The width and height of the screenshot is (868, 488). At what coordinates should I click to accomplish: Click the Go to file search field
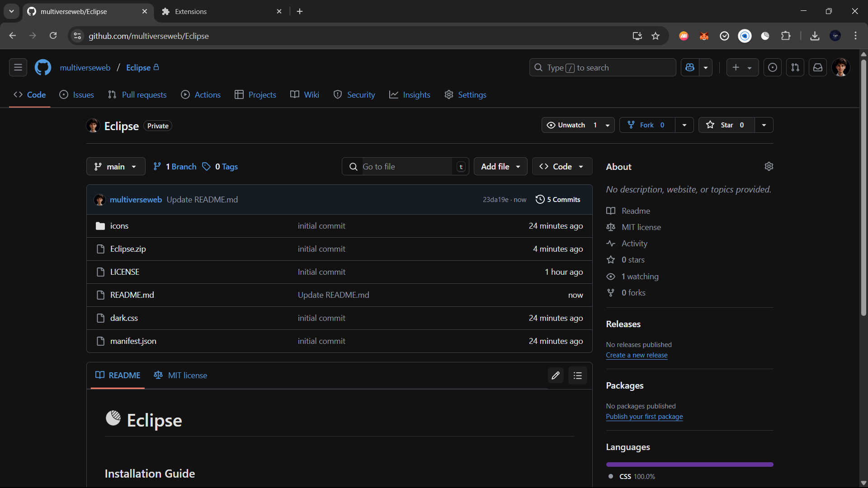(x=406, y=167)
